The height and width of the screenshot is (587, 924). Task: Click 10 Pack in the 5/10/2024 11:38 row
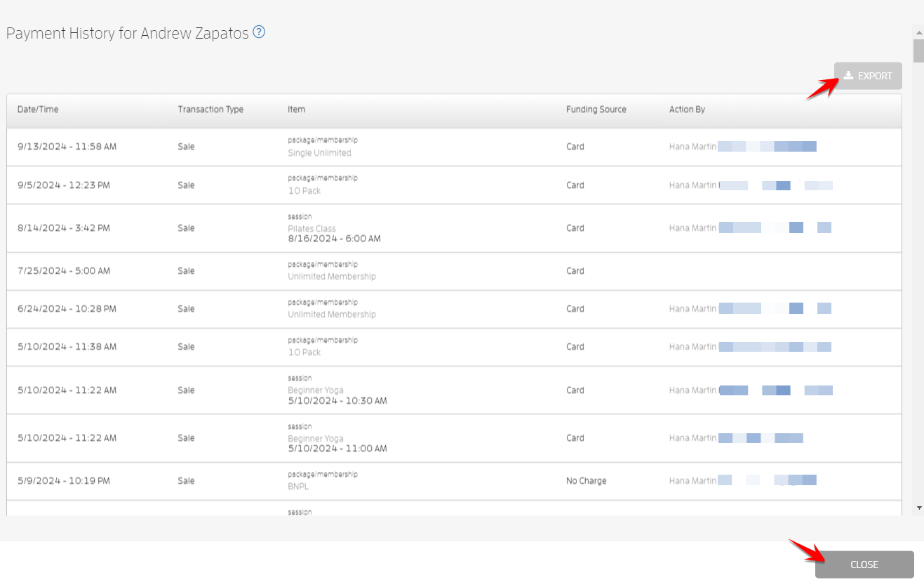coord(304,352)
